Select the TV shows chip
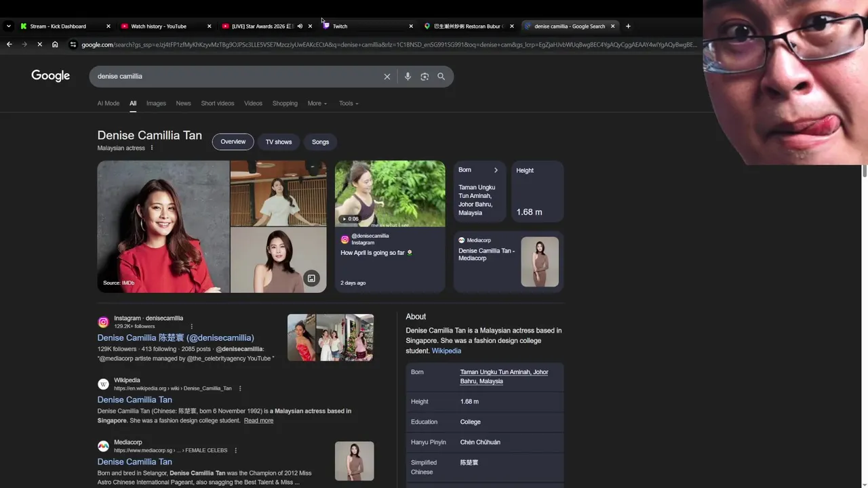The height and width of the screenshot is (488, 868). pos(279,142)
